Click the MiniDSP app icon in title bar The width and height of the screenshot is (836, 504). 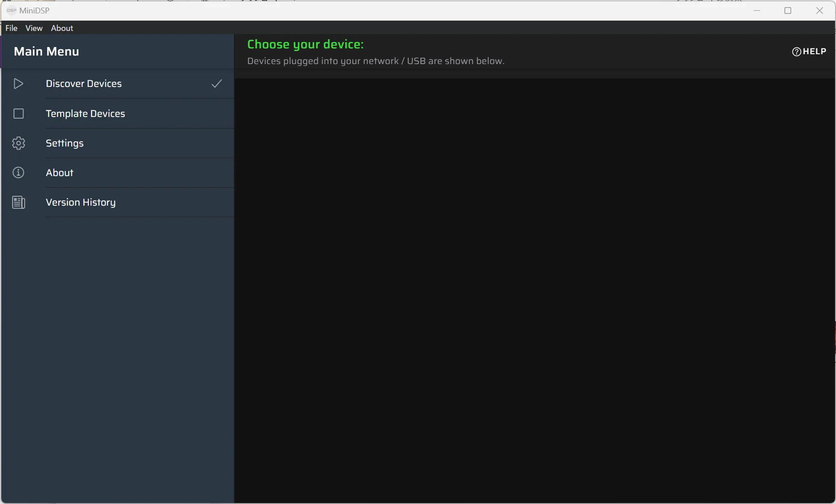coord(11,11)
